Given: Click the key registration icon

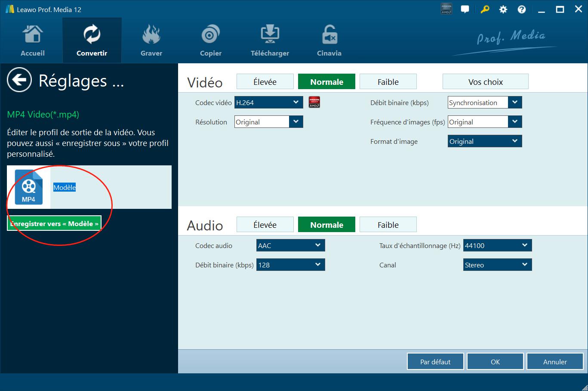Looking at the screenshot, I should pyautogui.click(x=485, y=9).
